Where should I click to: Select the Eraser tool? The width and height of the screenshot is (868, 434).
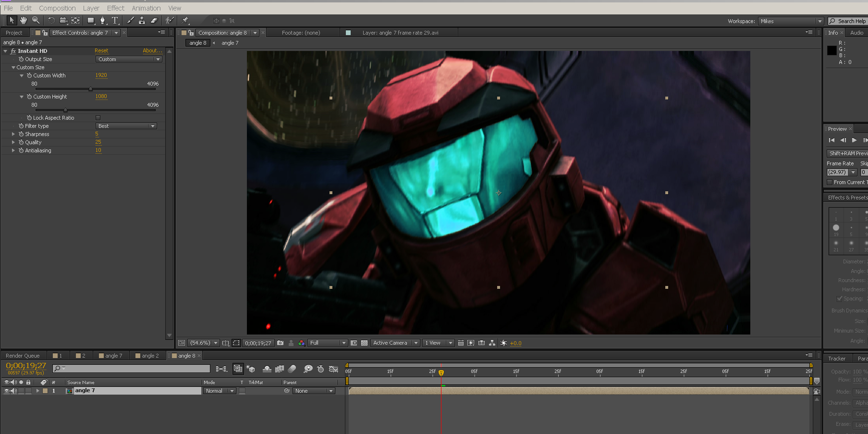(154, 20)
